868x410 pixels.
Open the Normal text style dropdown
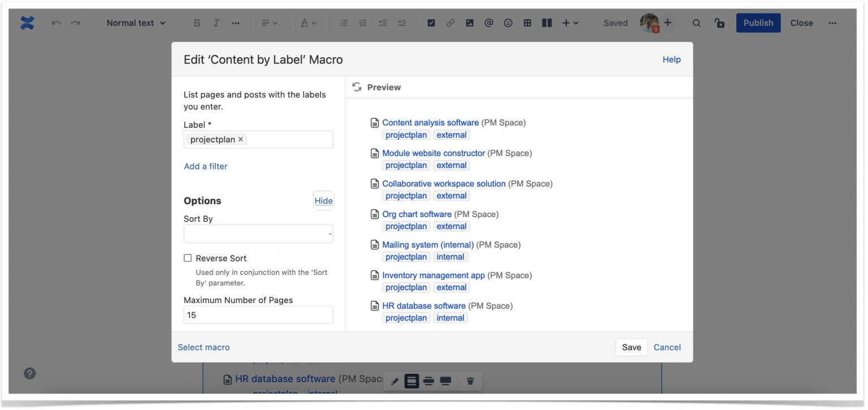(136, 23)
